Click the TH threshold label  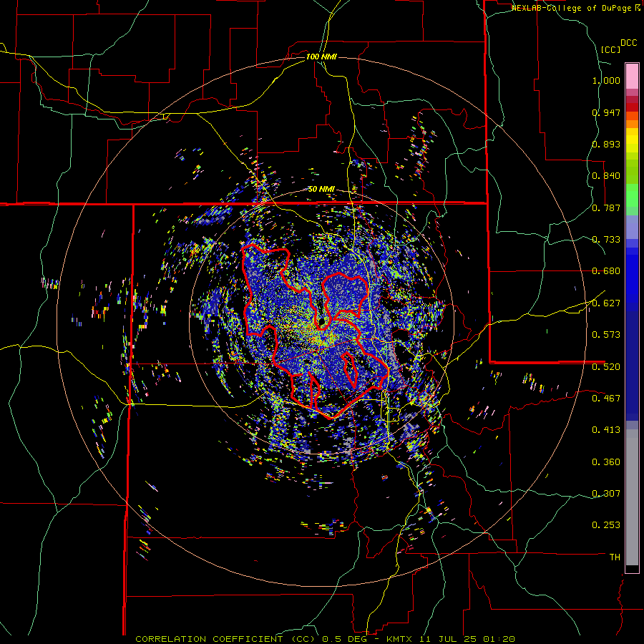(x=615, y=557)
